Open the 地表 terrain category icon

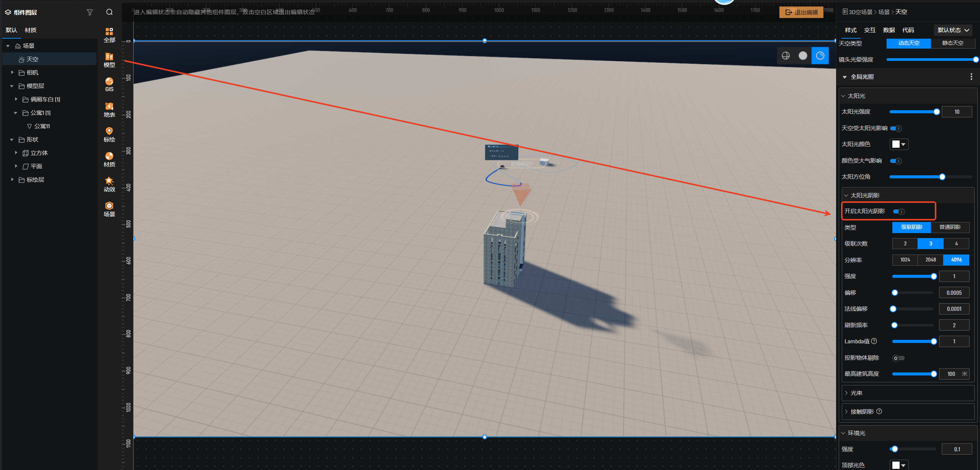pyautogui.click(x=109, y=110)
